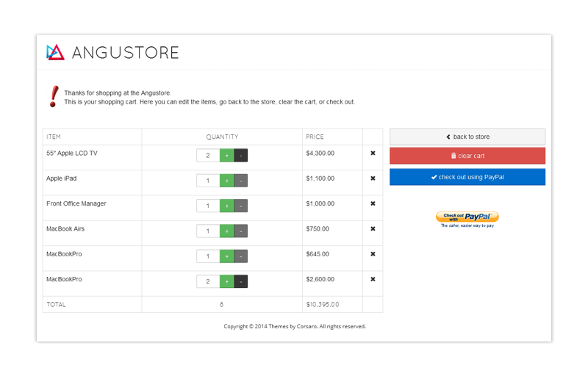Increase MacBook Airs quantity with plus
The width and height of the screenshot is (588, 390).
click(x=226, y=231)
